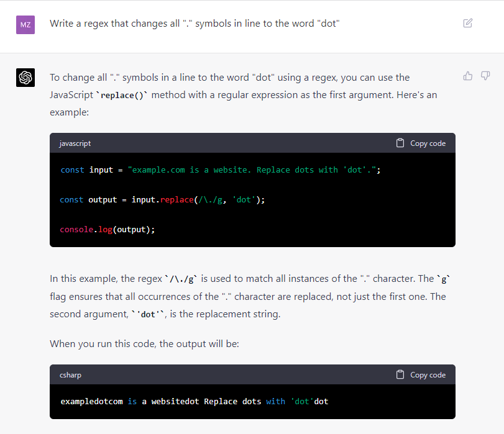Viewport: 504px width, 434px height.
Task: Click the ChatGPT logo avatar
Action: (x=25, y=78)
